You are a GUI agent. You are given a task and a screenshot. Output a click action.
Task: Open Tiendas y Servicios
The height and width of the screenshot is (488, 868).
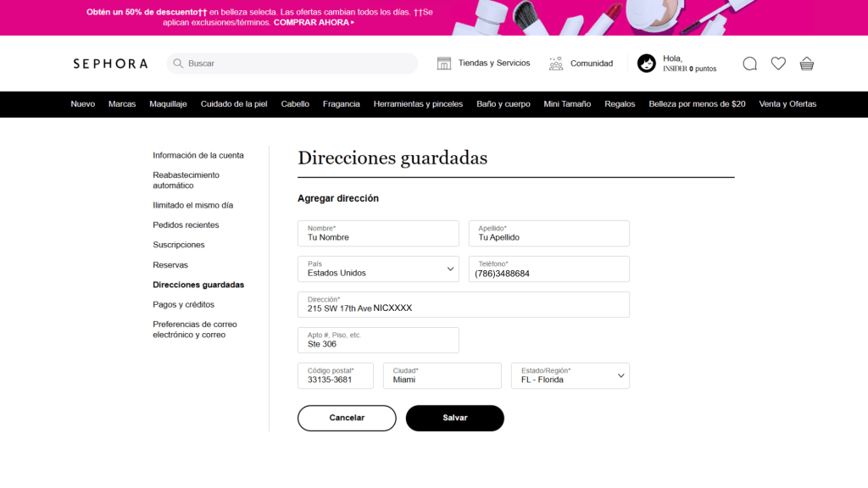pyautogui.click(x=494, y=63)
